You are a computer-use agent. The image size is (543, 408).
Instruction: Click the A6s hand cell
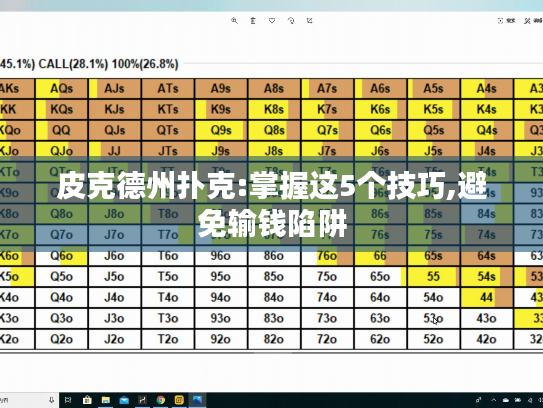pos(381,89)
